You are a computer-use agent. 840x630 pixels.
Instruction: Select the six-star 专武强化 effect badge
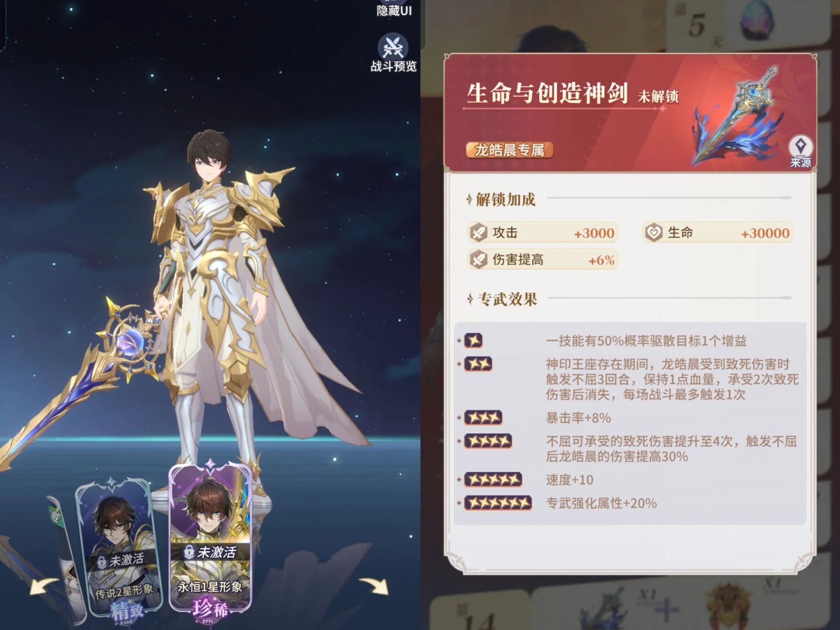(498, 503)
